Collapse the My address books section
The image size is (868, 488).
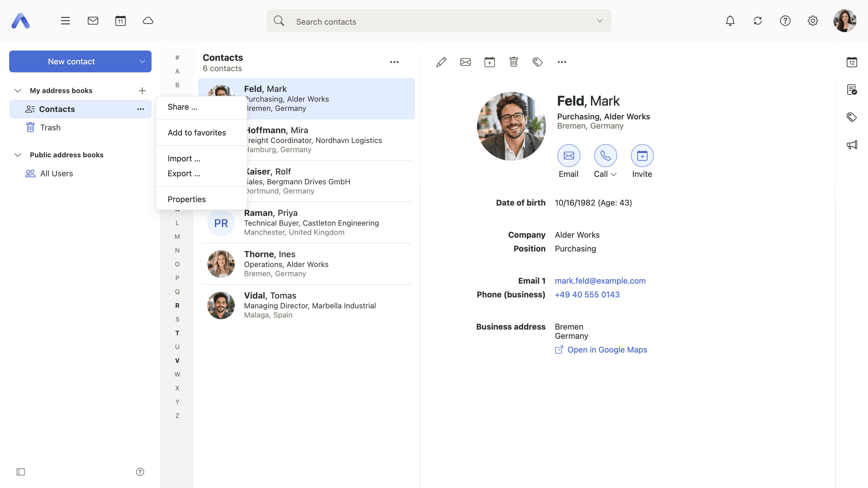click(x=18, y=91)
